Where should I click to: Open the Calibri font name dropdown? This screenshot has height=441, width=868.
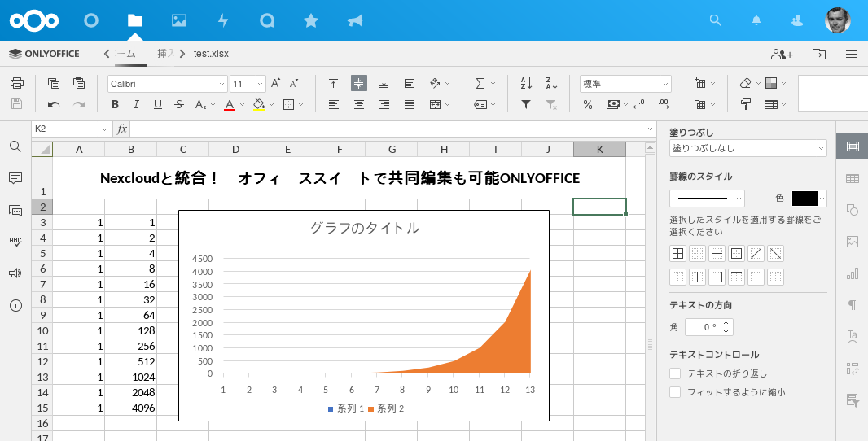(222, 84)
